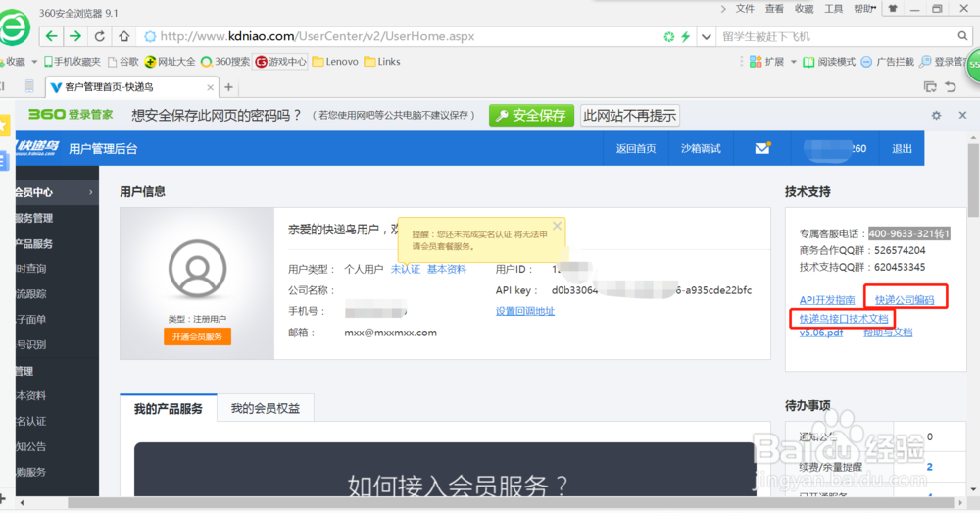
Task: Open the 360搜索 bookmark
Action: (x=225, y=62)
